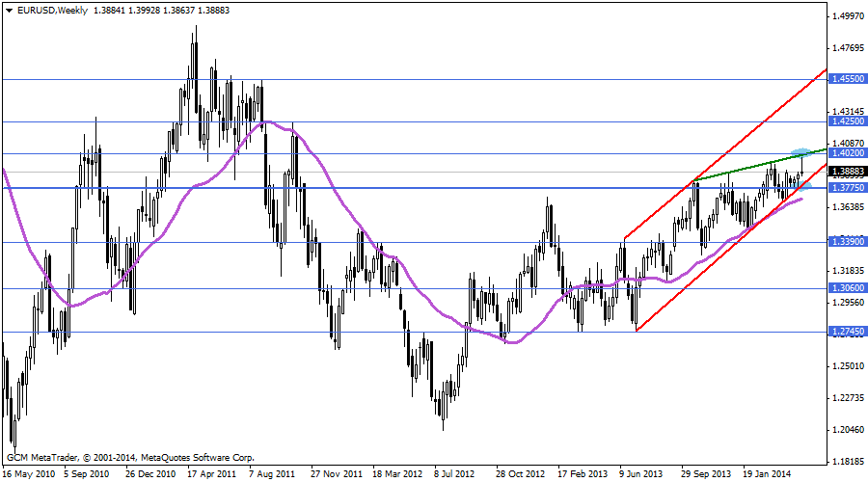Click the 1.33900 price level label
The height and width of the screenshot is (482, 868).
[x=847, y=242]
